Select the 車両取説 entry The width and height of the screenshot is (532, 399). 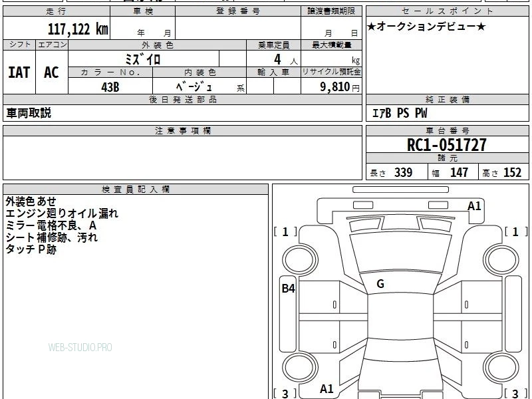click(29, 113)
